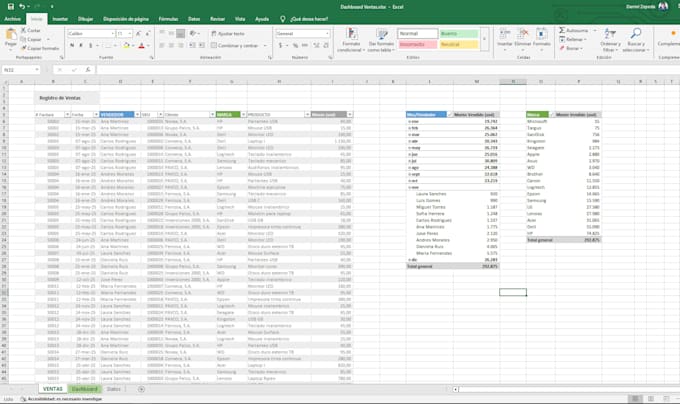Screen dimensions: 680x404
Task: Click the accounting currency format icon
Action: (281, 45)
